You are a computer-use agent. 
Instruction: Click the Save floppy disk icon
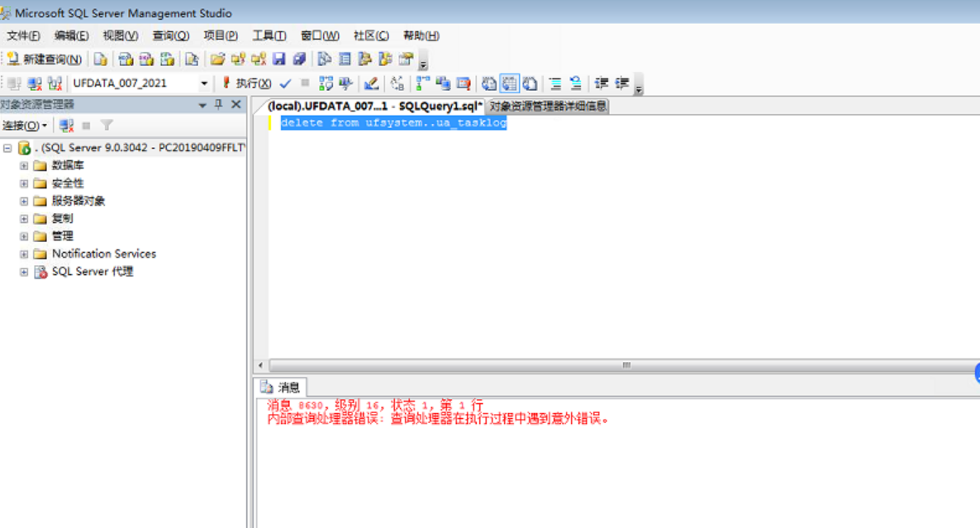coord(278,59)
